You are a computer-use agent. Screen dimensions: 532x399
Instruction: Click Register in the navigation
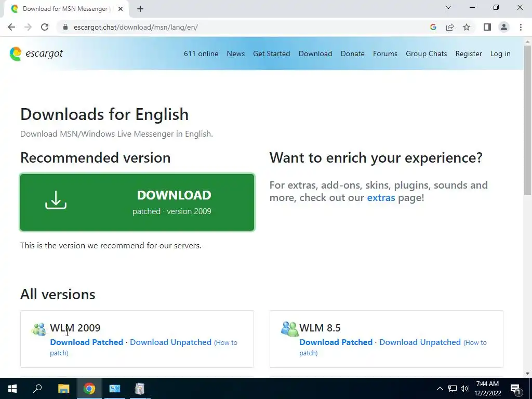click(x=469, y=54)
